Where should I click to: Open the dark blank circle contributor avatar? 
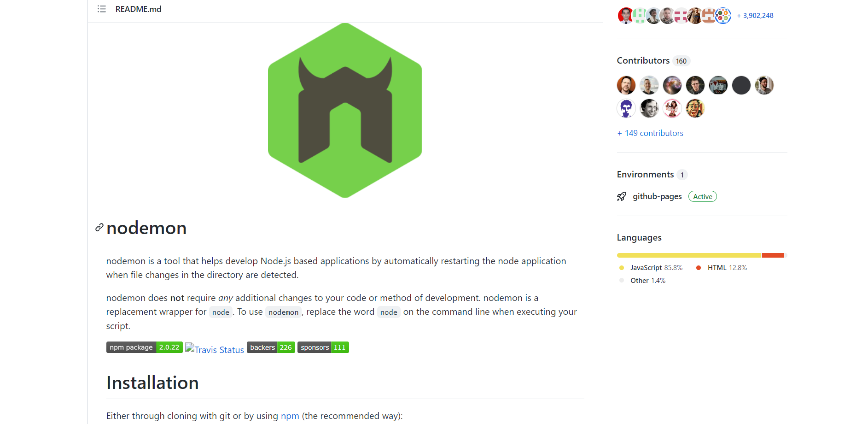pyautogui.click(x=741, y=85)
